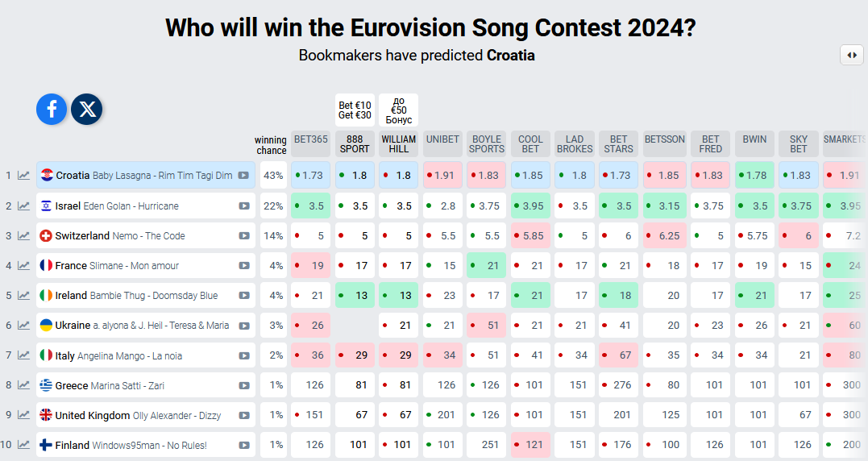Play Ireland's Doomsday Blue video icon

coord(243,295)
